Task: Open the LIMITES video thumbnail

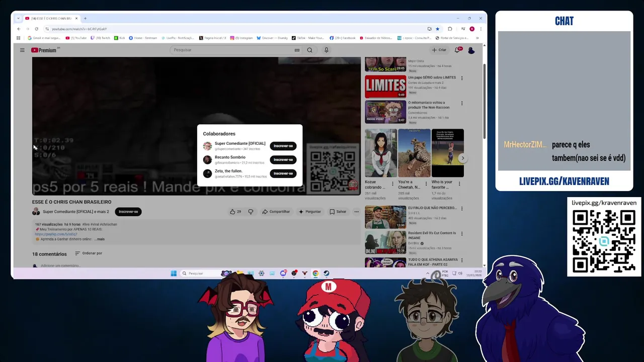Action: (385, 86)
